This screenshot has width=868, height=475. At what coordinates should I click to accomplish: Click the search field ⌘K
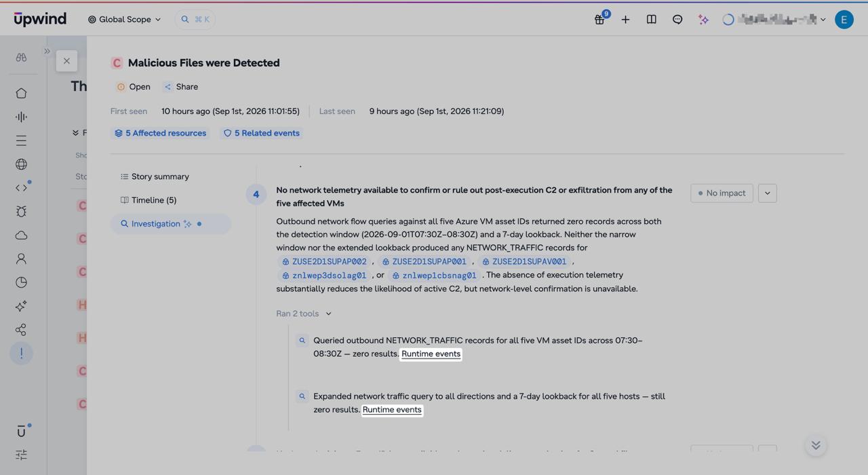tap(195, 20)
